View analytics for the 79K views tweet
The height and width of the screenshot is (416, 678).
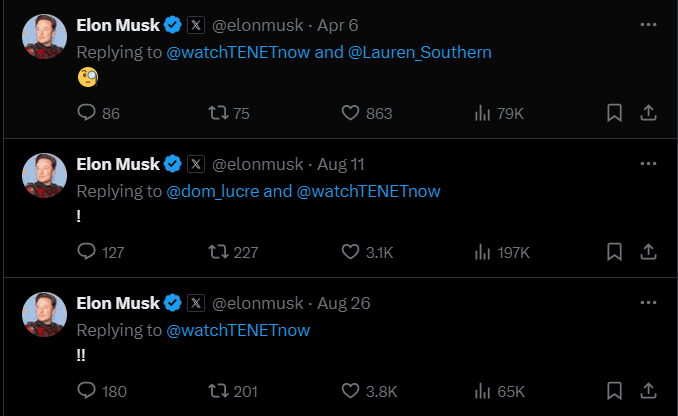coord(482,114)
